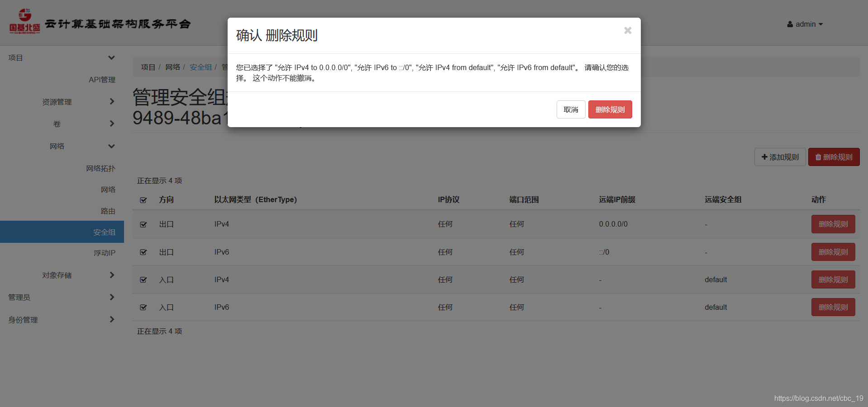Toggle checkbox for 入口 IPv6 rule
The width and height of the screenshot is (868, 407).
[x=143, y=308]
